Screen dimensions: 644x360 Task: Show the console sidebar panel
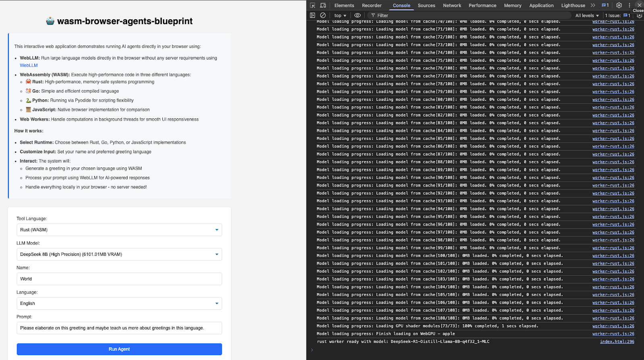pos(313,15)
